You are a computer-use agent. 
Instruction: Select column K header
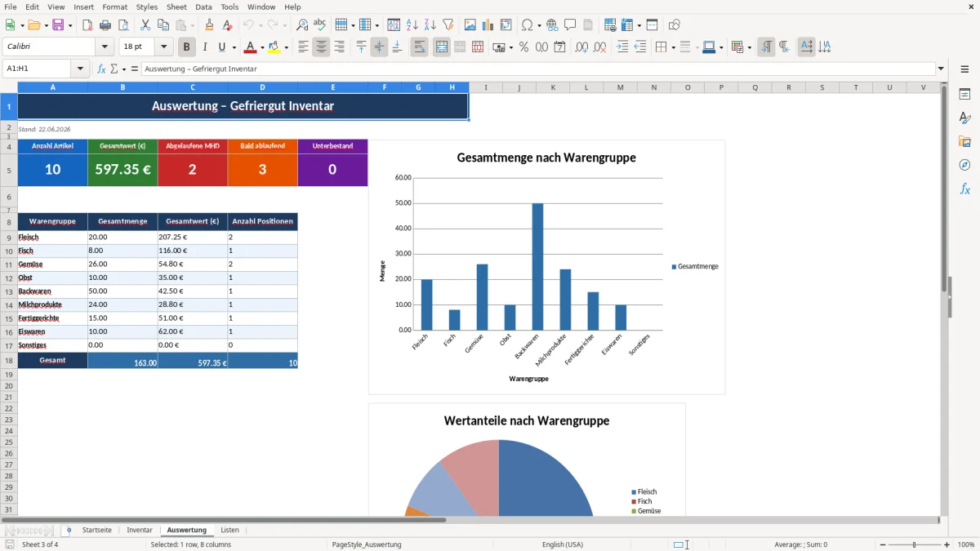point(553,87)
